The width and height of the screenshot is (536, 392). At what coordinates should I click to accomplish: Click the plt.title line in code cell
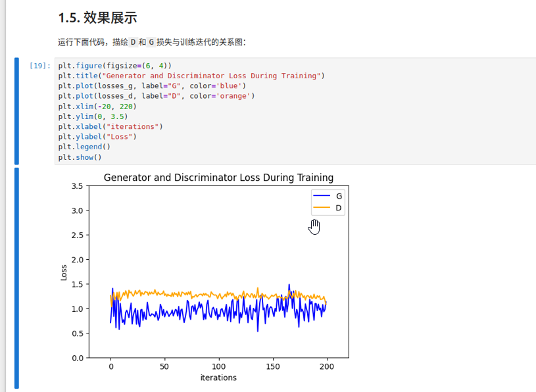point(191,76)
